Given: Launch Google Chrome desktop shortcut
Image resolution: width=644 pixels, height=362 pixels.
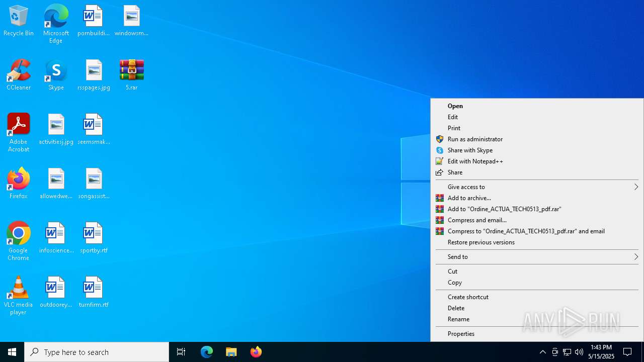Looking at the screenshot, I should click(19, 241).
